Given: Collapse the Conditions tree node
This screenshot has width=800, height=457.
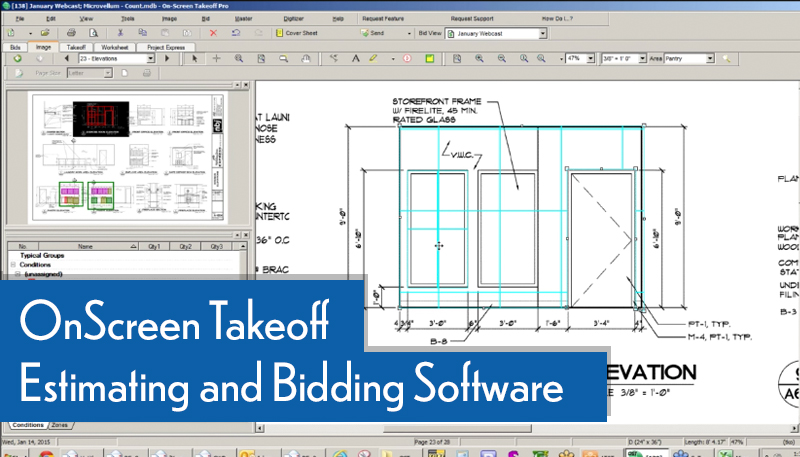Looking at the screenshot, I should pyautogui.click(x=13, y=265).
